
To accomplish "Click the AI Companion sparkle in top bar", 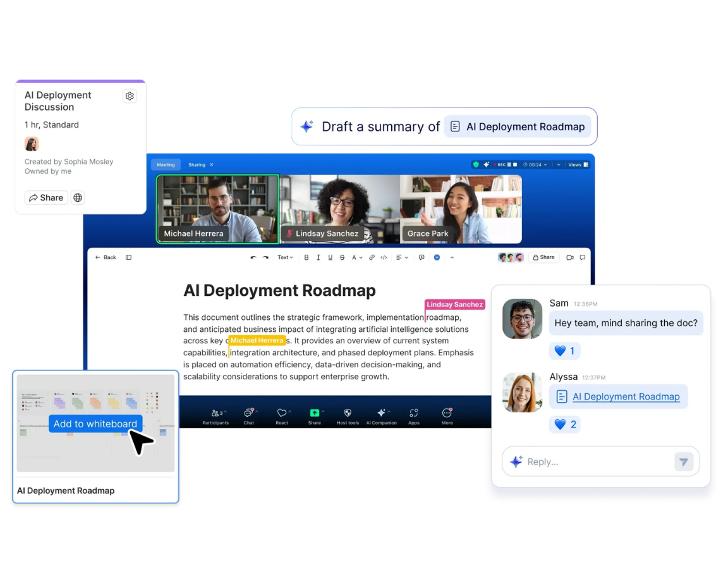I will click(x=486, y=164).
